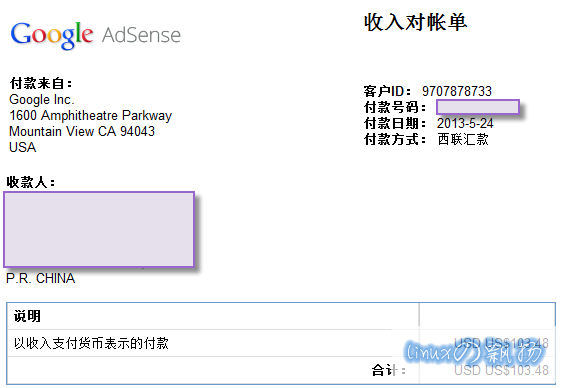Click the 说明 table column header
This screenshot has height=388, width=565.
[27, 316]
